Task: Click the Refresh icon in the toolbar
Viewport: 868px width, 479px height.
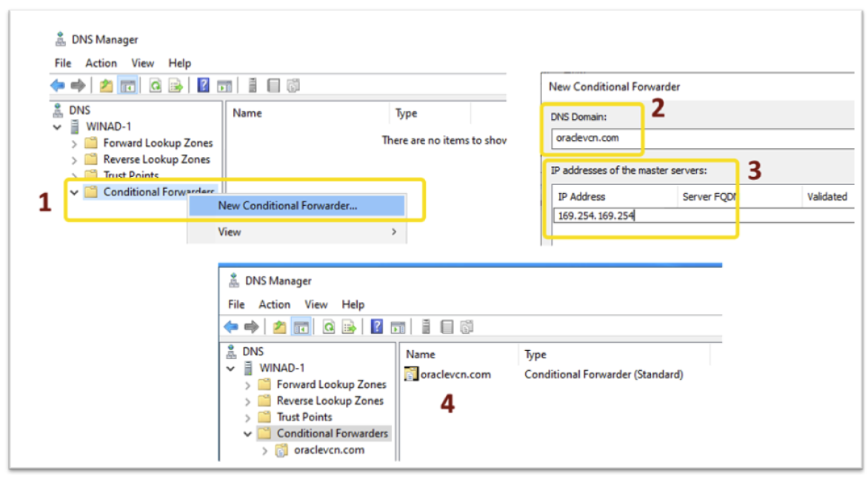Action: (x=155, y=85)
